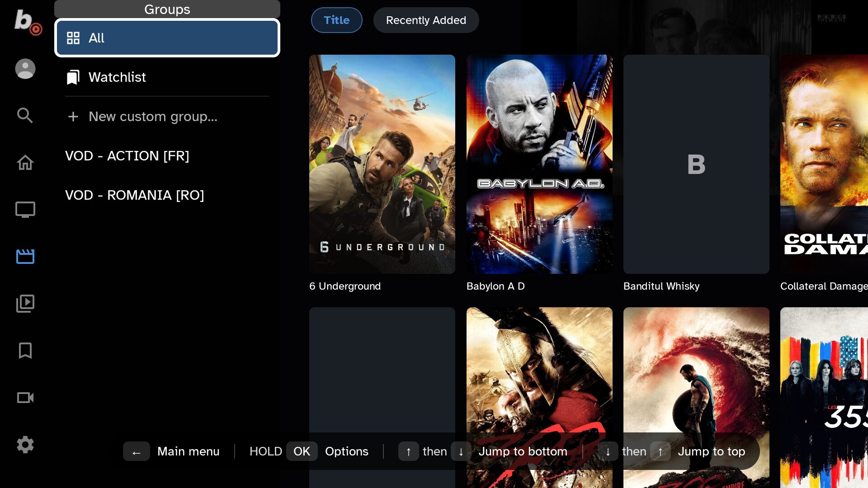868x488 pixels.
Task: Open the bookmark icon in sidebar
Action: 25,351
